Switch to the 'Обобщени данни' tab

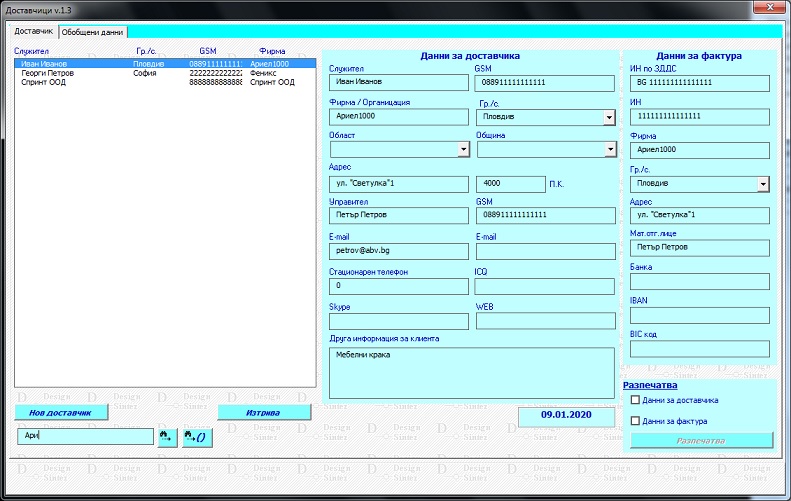(93, 32)
